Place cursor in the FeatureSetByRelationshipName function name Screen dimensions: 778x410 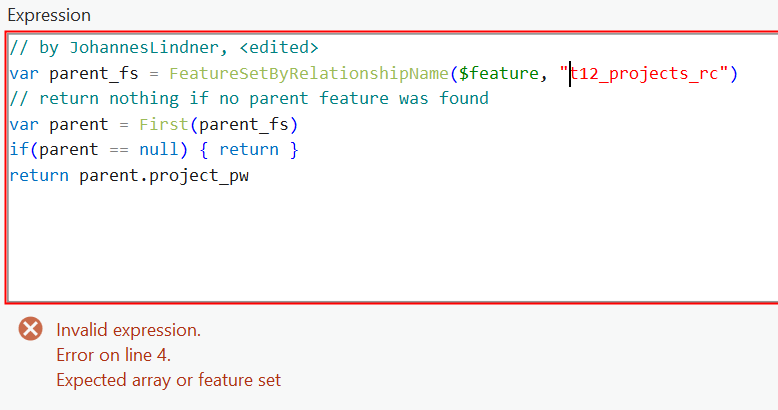click(x=308, y=73)
